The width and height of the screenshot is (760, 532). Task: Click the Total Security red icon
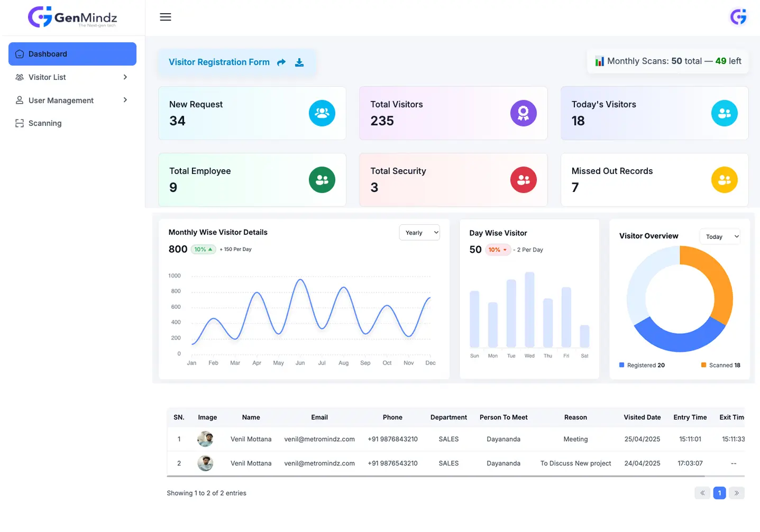click(523, 180)
